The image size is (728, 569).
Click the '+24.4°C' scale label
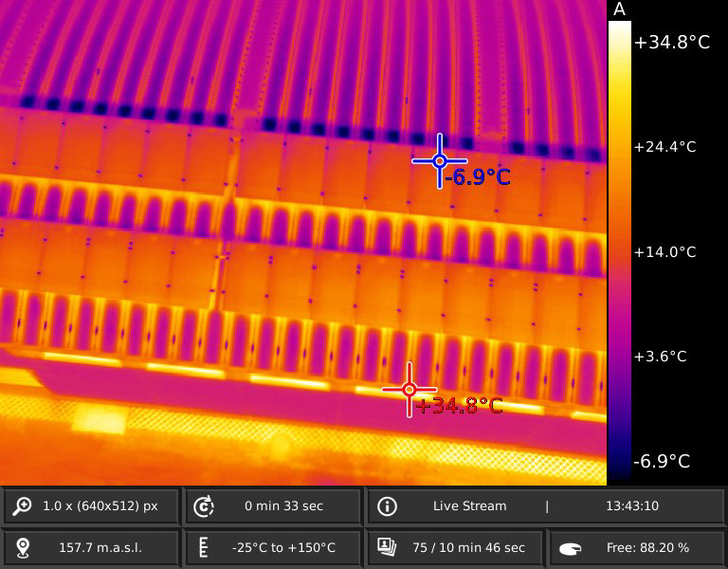pyautogui.click(x=664, y=147)
